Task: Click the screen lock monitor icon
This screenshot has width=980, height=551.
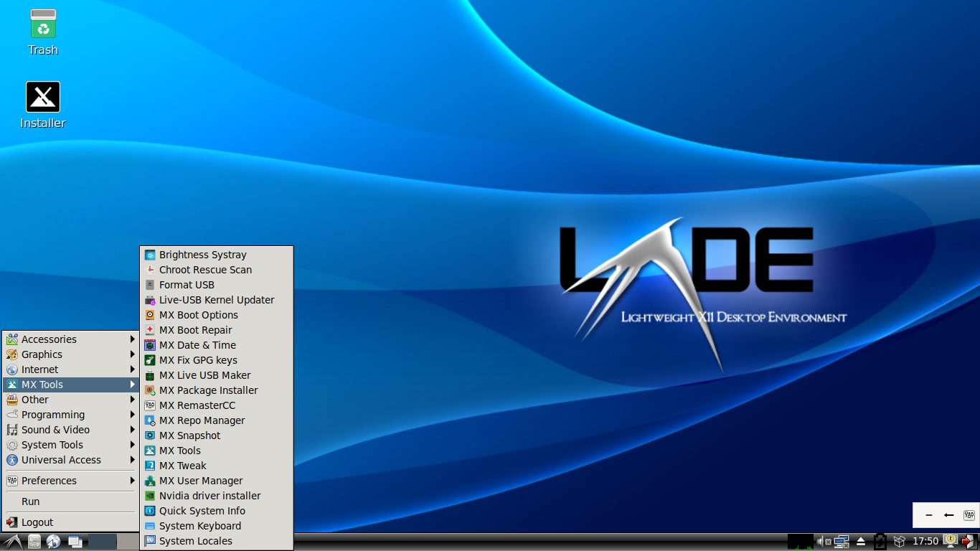Action: (x=951, y=540)
